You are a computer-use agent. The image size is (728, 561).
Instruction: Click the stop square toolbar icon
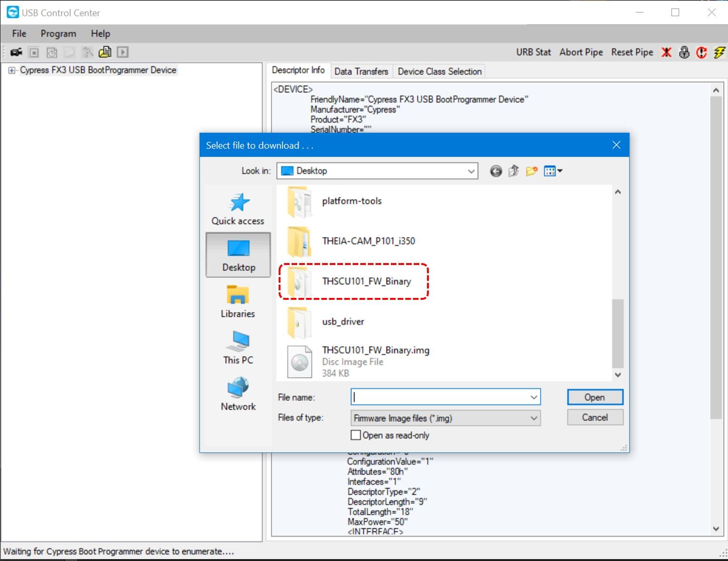pos(34,52)
